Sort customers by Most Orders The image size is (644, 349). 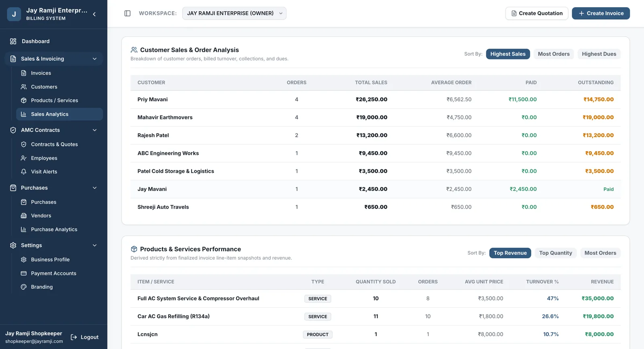coord(553,54)
